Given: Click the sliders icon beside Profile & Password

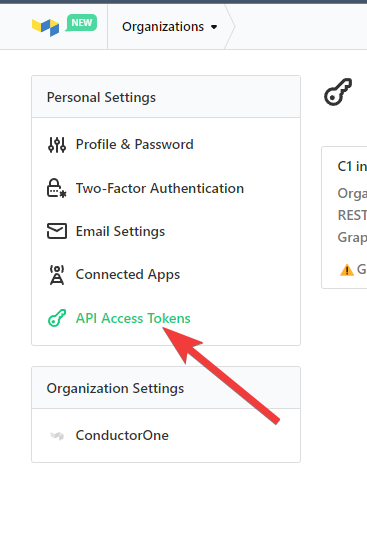Looking at the screenshot, I should pyautogui.click(x=57, y=145).
